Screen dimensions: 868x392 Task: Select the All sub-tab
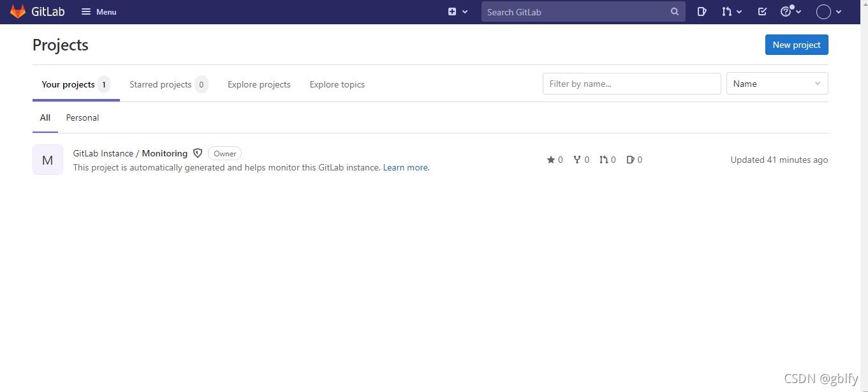(x=45, y=117)
